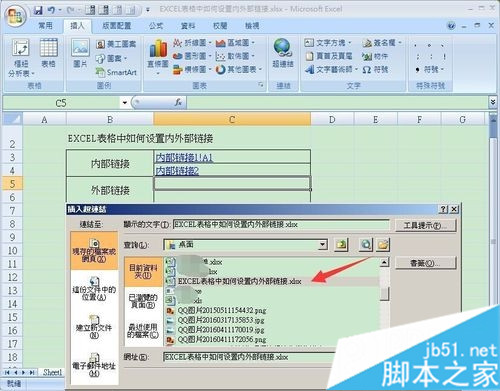Insert a Picture (圖片)

[80, 53]
